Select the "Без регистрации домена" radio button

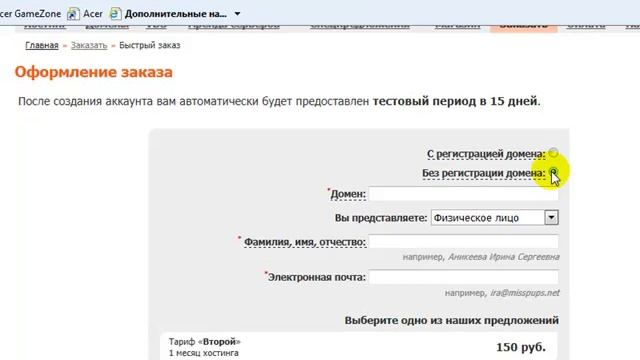(x=553, y=172)
